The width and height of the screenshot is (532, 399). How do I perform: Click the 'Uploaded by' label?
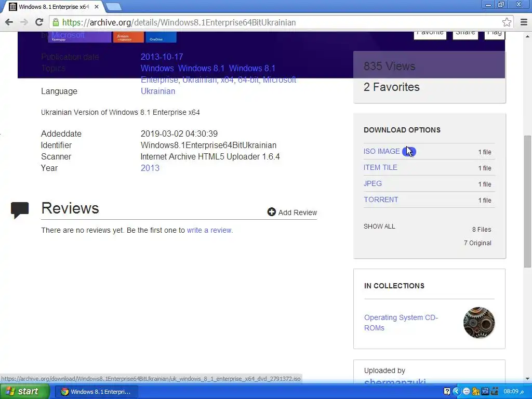(x=385, y=370)
